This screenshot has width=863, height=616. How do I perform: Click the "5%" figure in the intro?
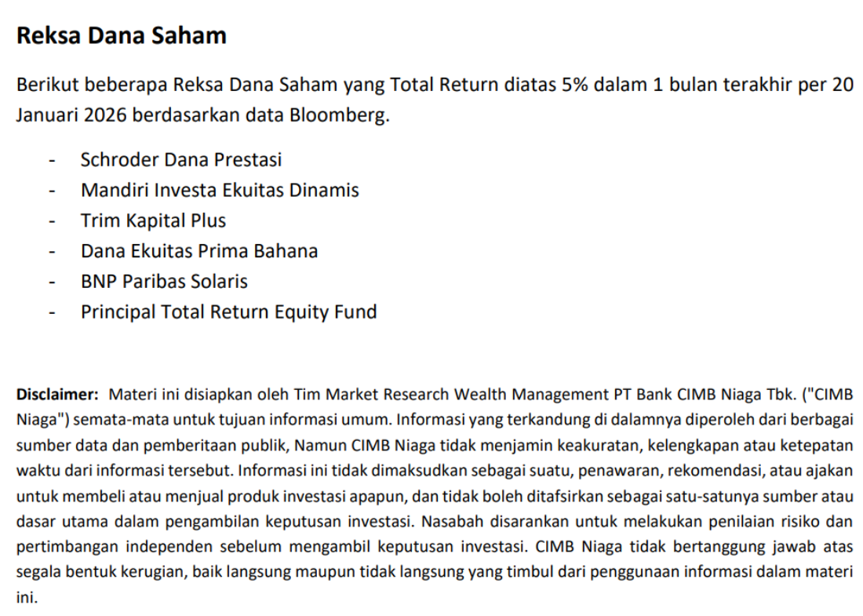click(x=575, y=85)
